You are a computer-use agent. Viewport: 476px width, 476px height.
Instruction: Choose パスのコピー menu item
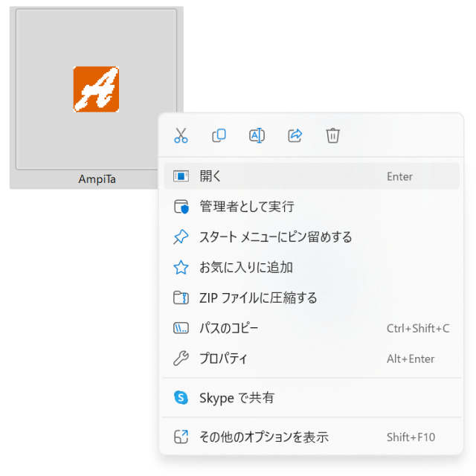pyautogui.click(x=312, y=328)
